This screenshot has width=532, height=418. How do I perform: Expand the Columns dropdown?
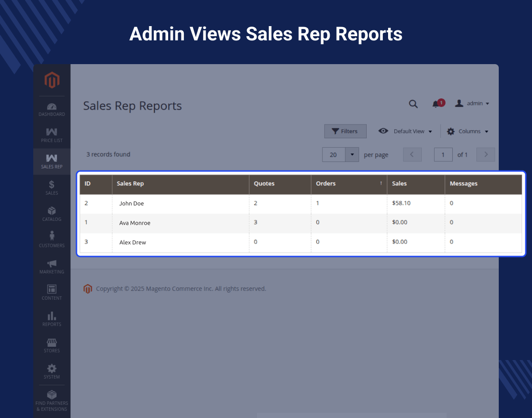[x=467, y=131]
